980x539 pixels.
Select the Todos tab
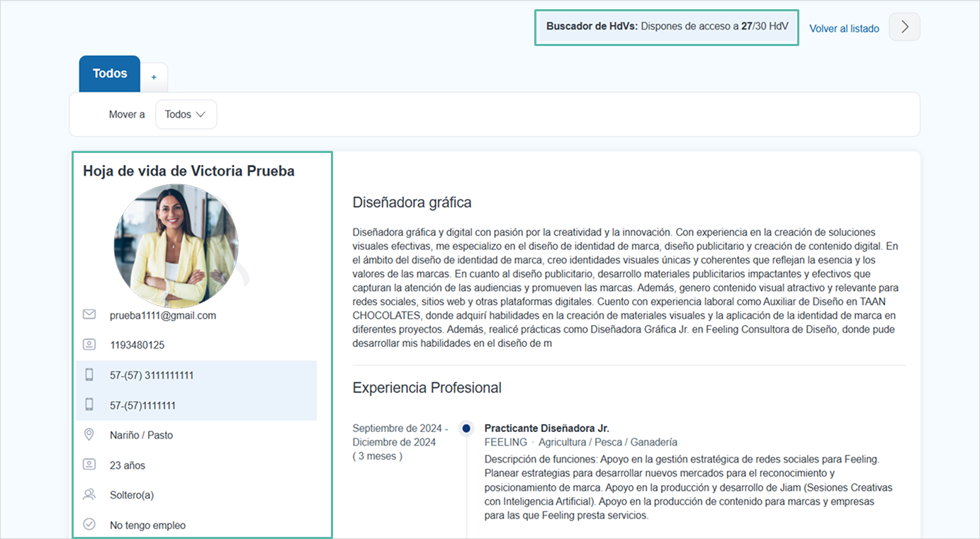[110, 74]
